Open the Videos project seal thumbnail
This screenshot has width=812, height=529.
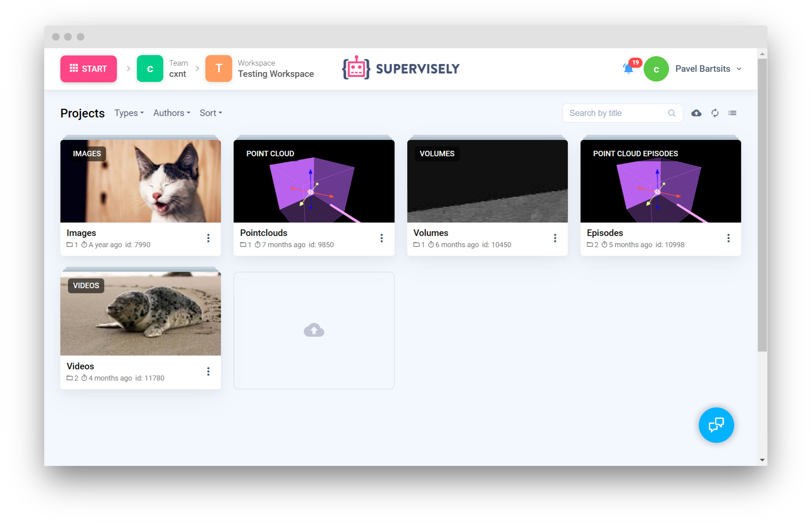(x=141, y=314)
